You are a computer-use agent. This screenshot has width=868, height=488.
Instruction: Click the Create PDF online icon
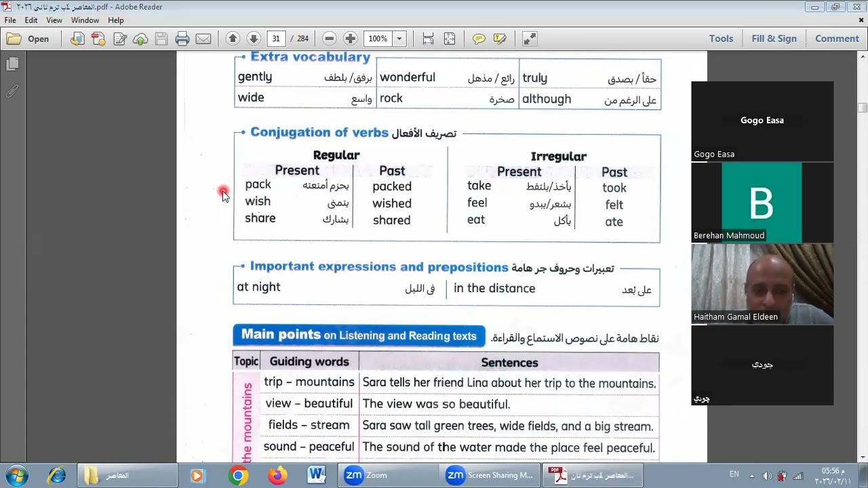click(98, 39)
